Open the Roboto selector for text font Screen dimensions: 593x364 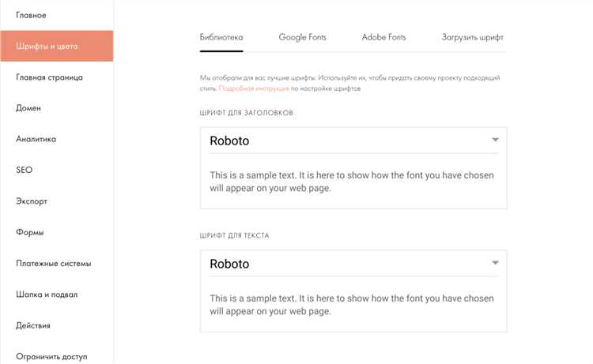tap(353, 264)
